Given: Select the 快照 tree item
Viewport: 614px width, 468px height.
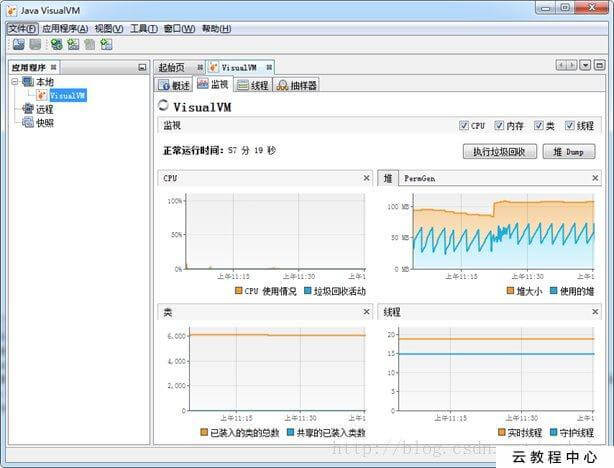Looking at the screenshot, I should (x=45, y=123).
